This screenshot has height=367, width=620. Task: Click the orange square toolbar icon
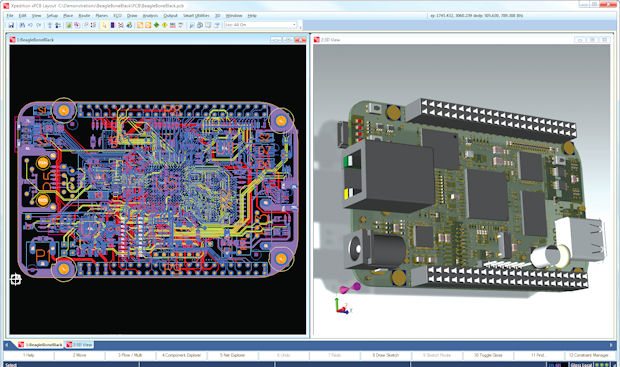(140, 25)
